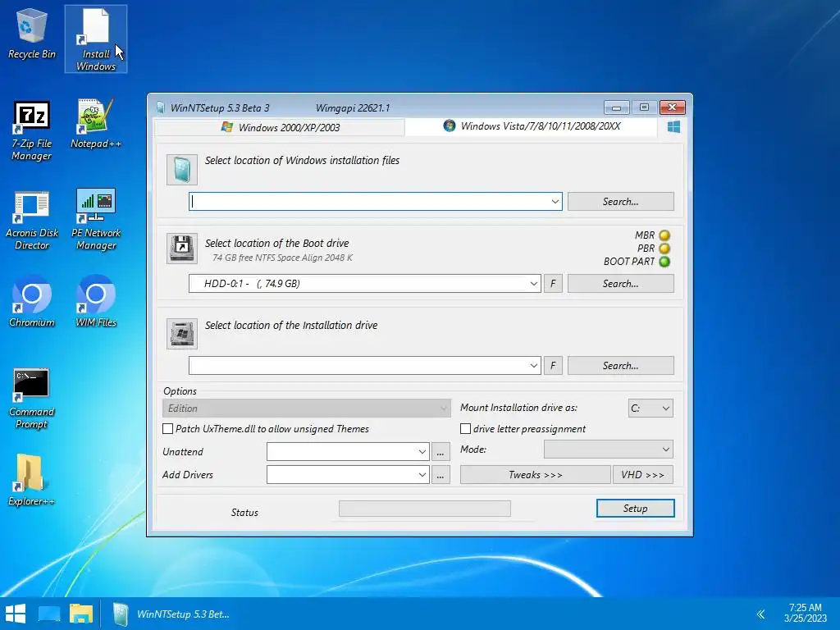The width and height of the screenshot is (840, 630).
Task: Expand the Mode dropdown
Action: (x=608, y=450)
